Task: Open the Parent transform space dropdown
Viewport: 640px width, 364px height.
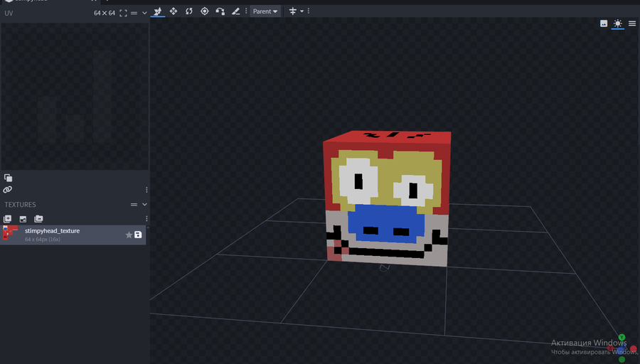Action: [265, 11]
